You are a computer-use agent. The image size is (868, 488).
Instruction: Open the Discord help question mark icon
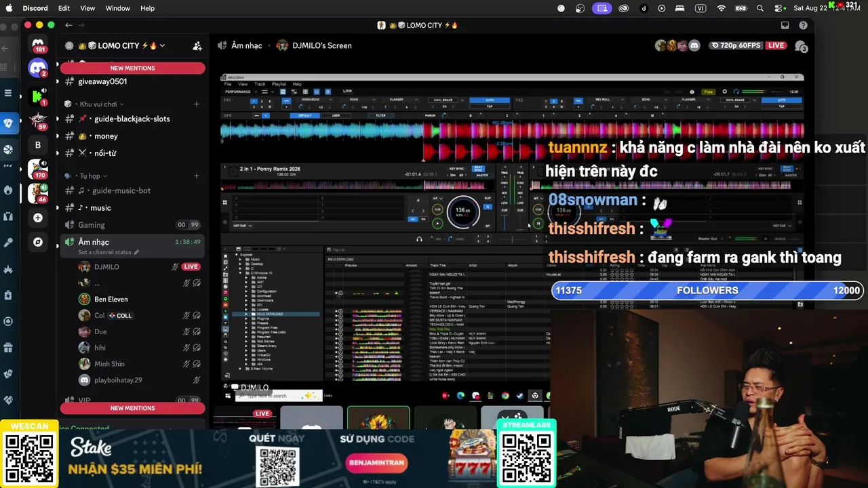pyautogui.click(x=804, y=25)
